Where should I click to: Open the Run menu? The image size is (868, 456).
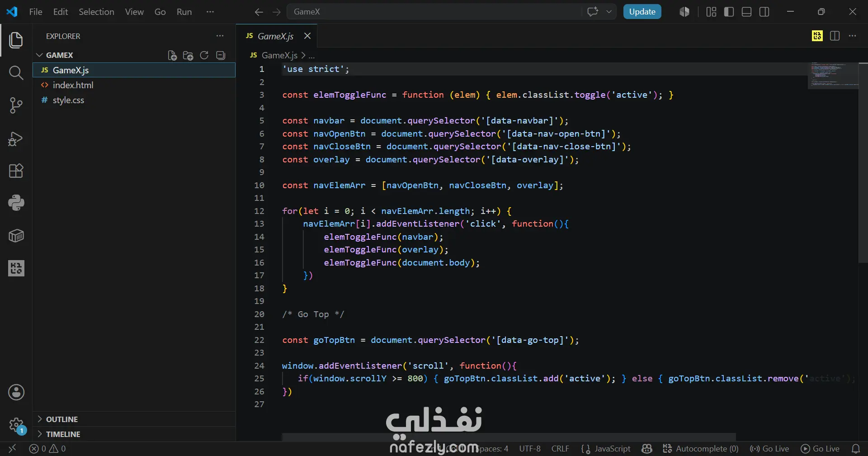[184, 12]
